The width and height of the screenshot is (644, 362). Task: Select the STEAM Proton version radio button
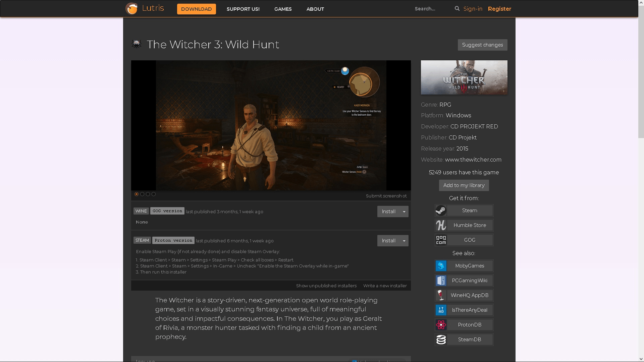tap(173, 240)
